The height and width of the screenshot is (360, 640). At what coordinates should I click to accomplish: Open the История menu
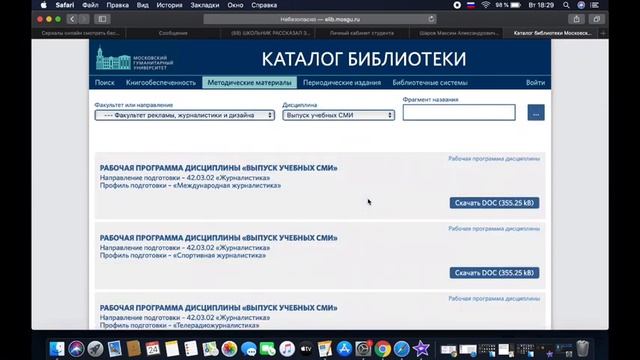(169, 5)
